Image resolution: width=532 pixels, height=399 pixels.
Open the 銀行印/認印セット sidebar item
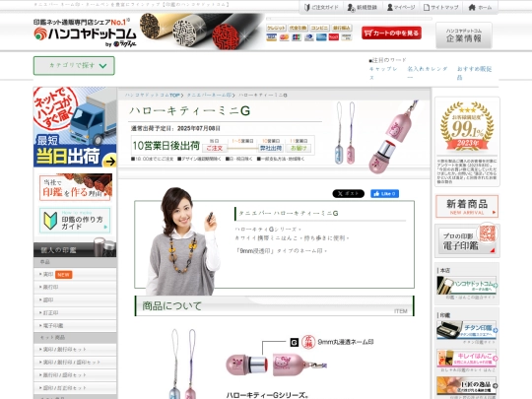pos(75,375)
